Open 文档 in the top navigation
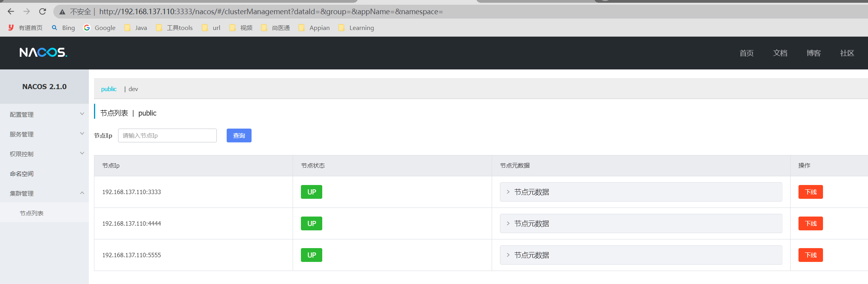Image resolution: width=868 pixels, height=284 pixels. click(780, 53)
